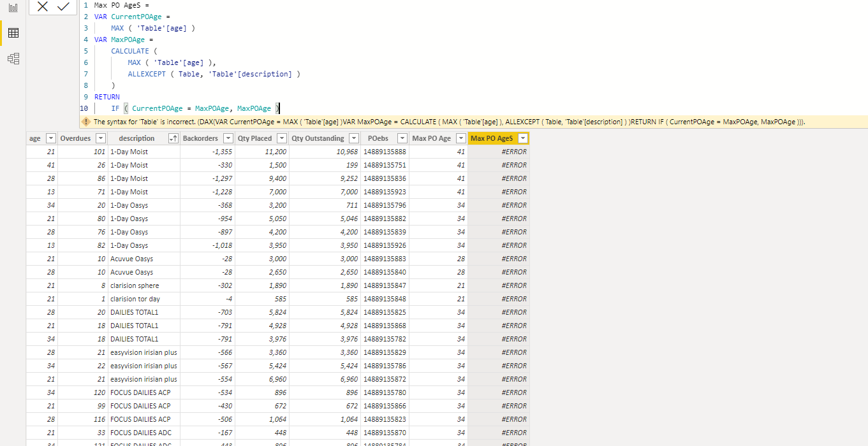The width and height of the screenshot is (868, 446).
Task: Open the Report view icon
Action: click(13, 8)
